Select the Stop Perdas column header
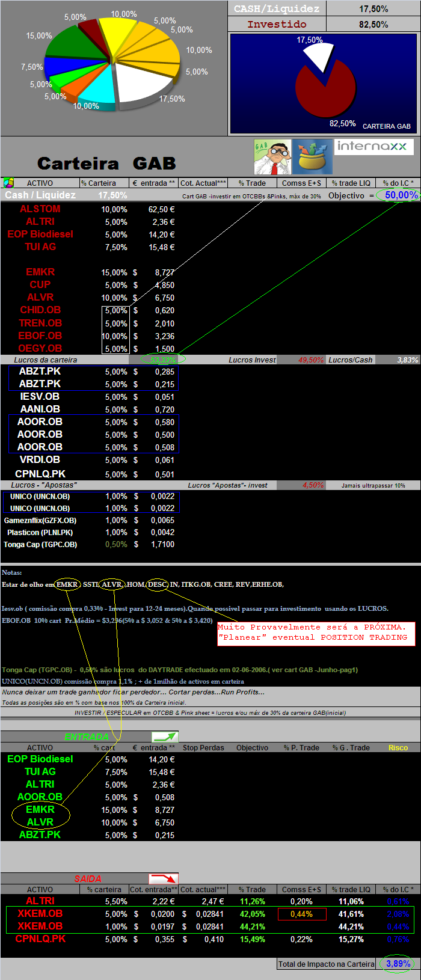Image resolution: width=421 pixels, height=980 pixels. 203,747
